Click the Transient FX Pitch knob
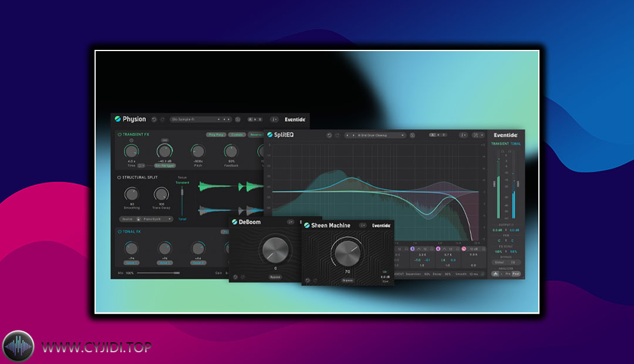The image size is (634, 364). click(x=198, y=151)
